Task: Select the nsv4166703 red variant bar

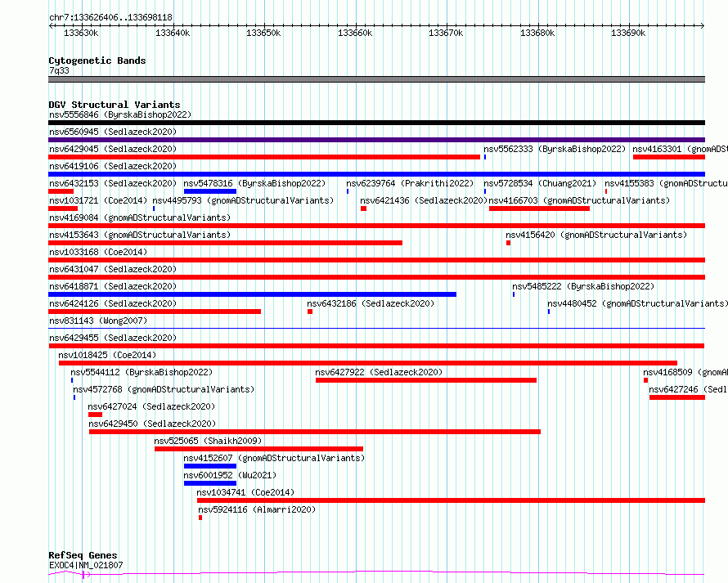Action: pyautogui.click(x=539, y=209)
